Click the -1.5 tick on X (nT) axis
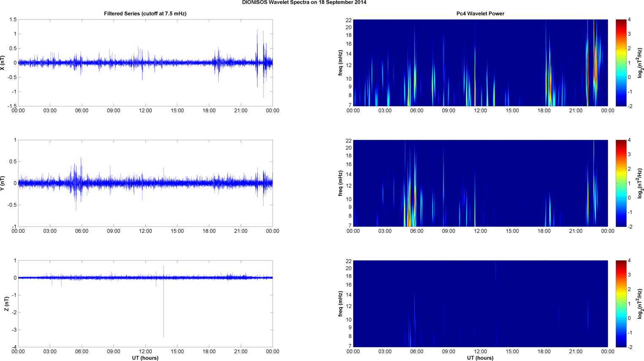Viewport: 644px width, 361px height. [11, 106]
